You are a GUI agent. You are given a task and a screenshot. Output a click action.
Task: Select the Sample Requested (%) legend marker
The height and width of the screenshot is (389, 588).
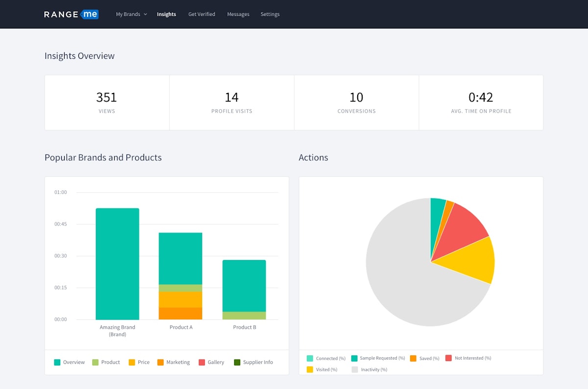(354, 358)
